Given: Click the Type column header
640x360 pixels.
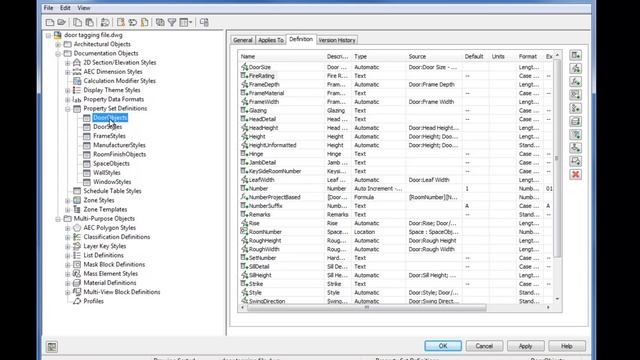Looking at the screenshot, I should (378, 57).
